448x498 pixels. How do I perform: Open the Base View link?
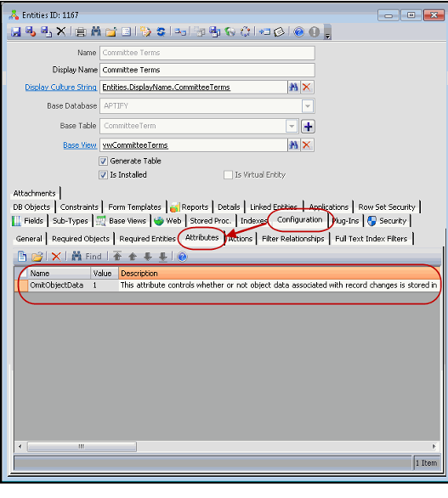click(x=80, y=145)
